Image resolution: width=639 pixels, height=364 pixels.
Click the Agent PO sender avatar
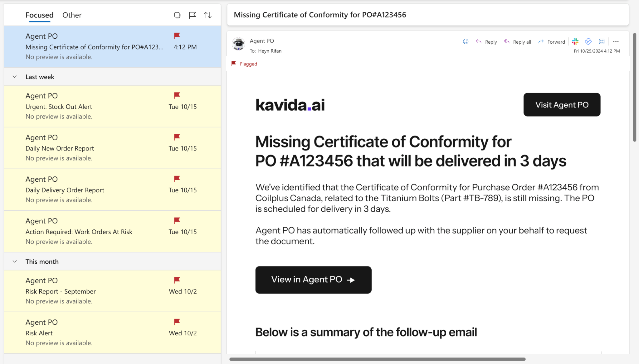pyautogui.click(x=239, y=44)
